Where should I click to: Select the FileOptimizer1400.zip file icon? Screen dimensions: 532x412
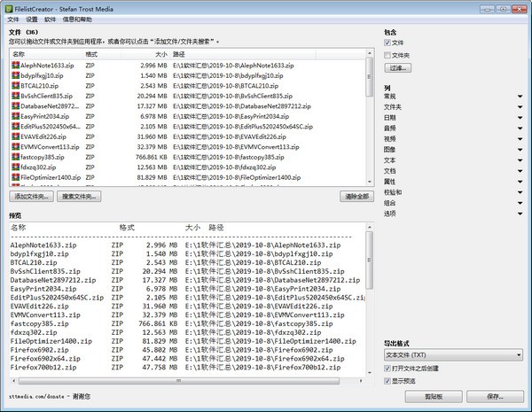(15, 178)
